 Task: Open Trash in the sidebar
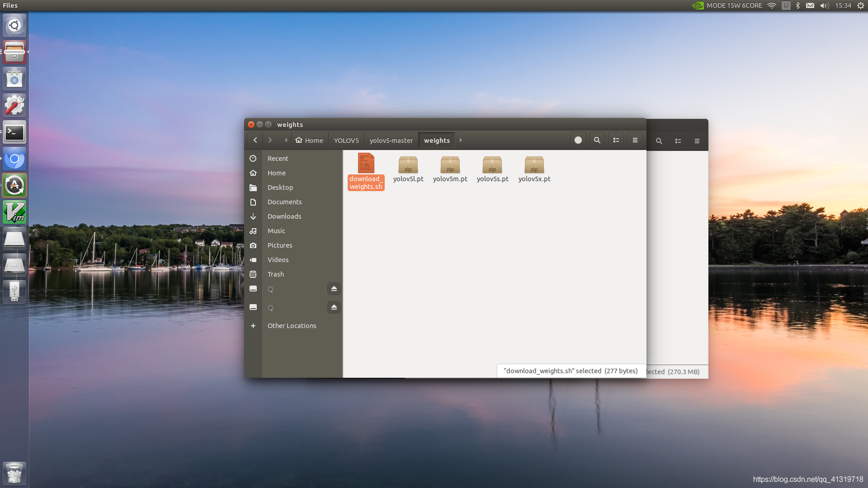click(x=275, y=274)
